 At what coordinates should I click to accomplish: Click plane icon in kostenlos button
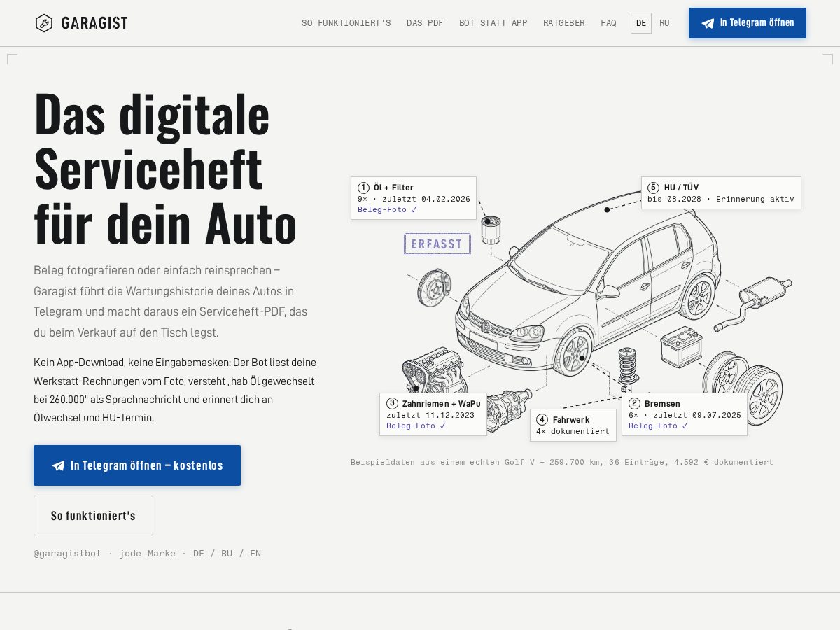point(58,465)
